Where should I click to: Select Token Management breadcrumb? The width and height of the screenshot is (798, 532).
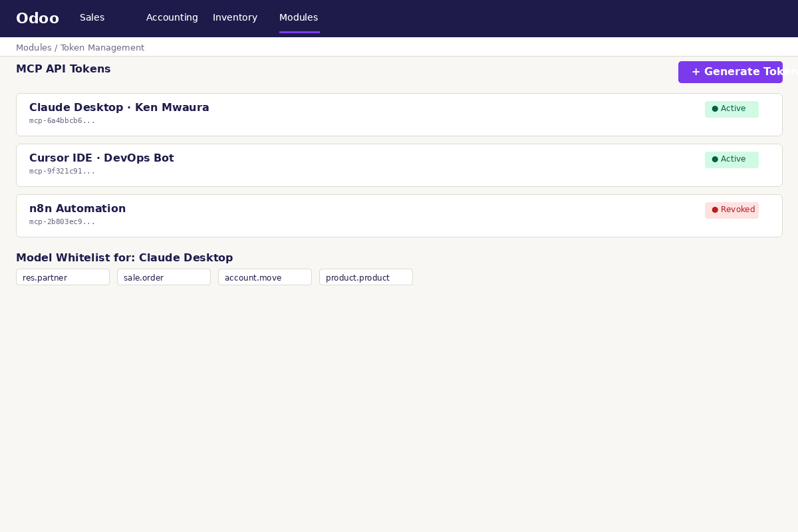pos(102,48)
